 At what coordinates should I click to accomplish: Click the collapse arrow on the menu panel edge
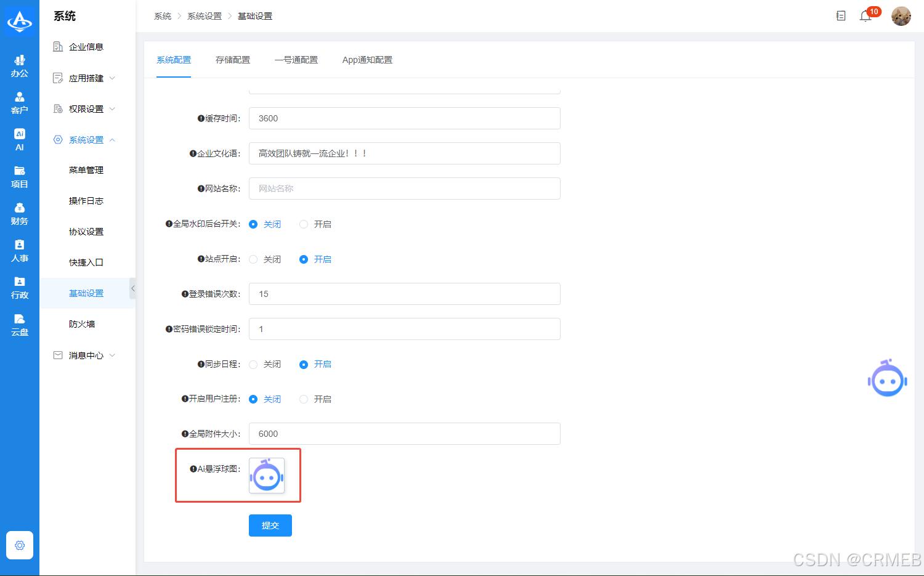pos(133,288)
